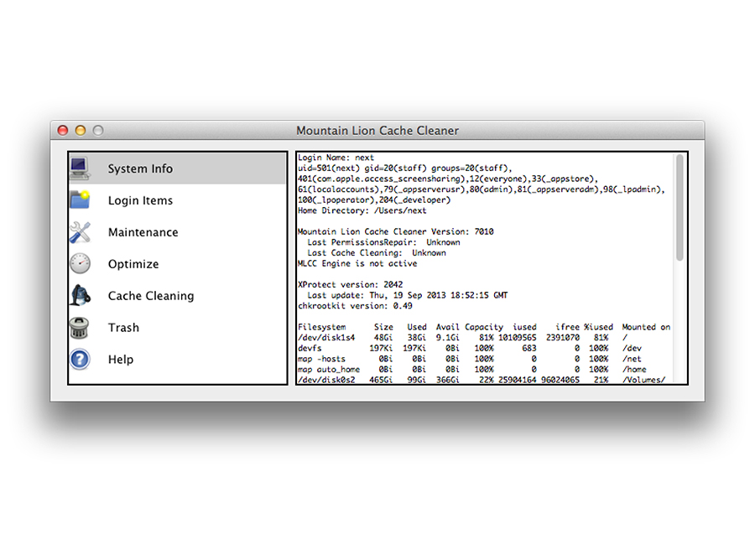Open the Trash section label

click(123, 328)
